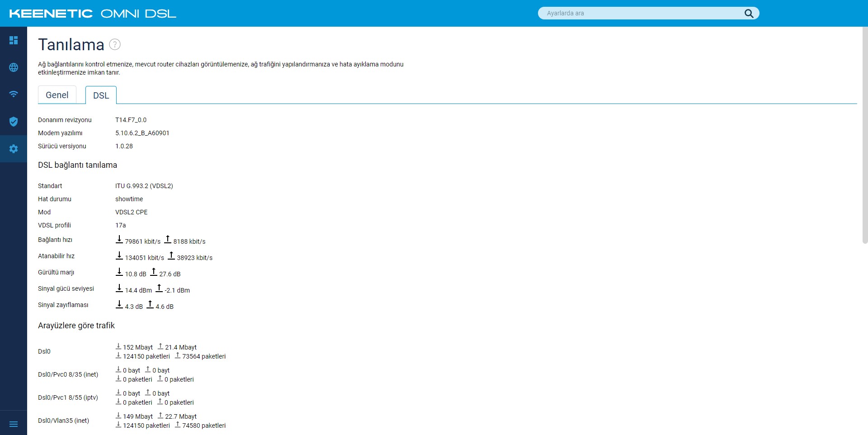Click the 79861 kbit/s download speed
Viewport: 868px width, 435px height.
click(x=142, y=241)
